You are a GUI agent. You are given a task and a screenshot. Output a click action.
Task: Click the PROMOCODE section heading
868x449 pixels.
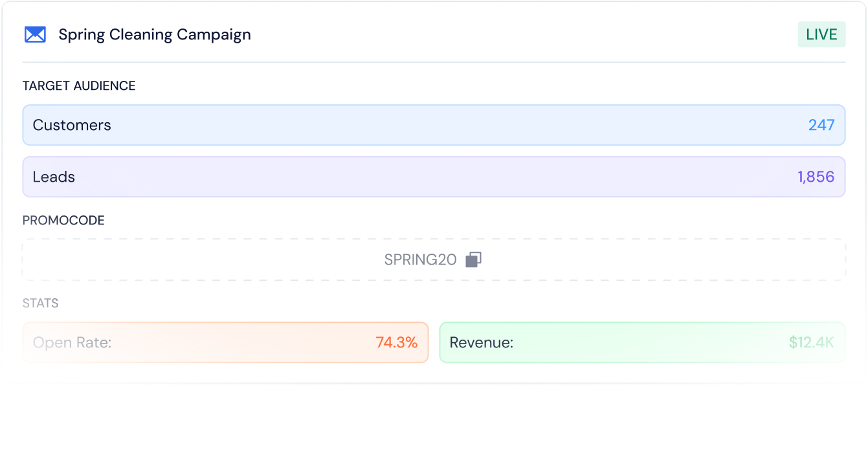coord(63,221)
